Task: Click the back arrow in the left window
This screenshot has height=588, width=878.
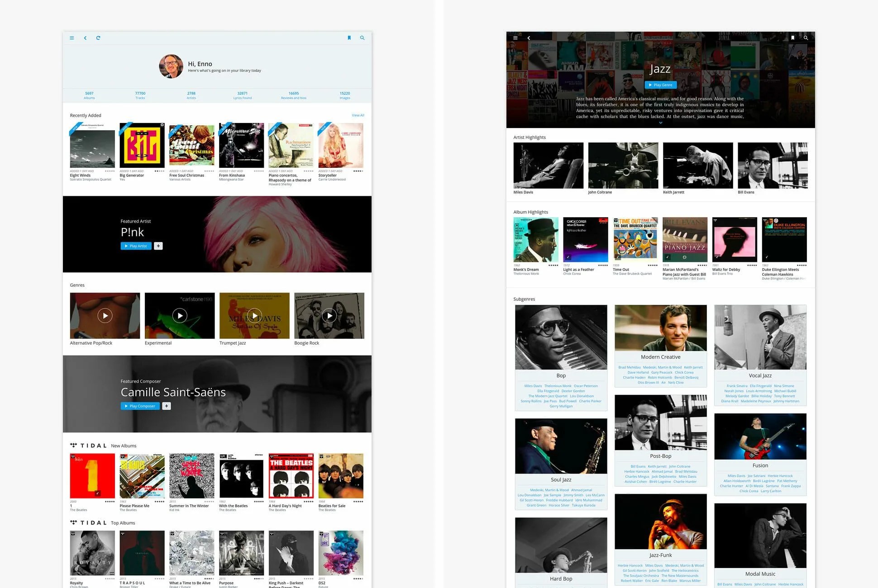Action: pos(85,38)
